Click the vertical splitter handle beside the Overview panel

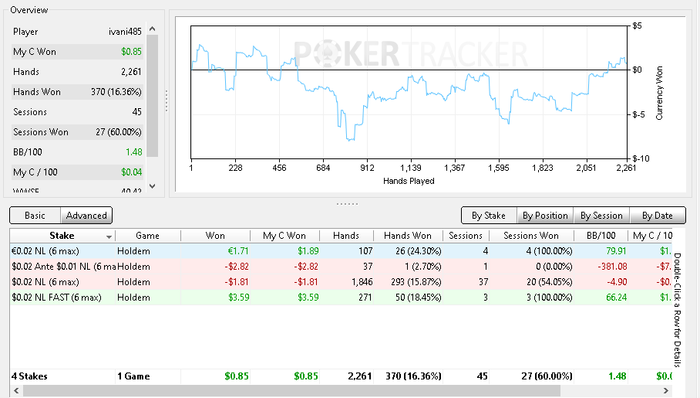click(167, 101)
